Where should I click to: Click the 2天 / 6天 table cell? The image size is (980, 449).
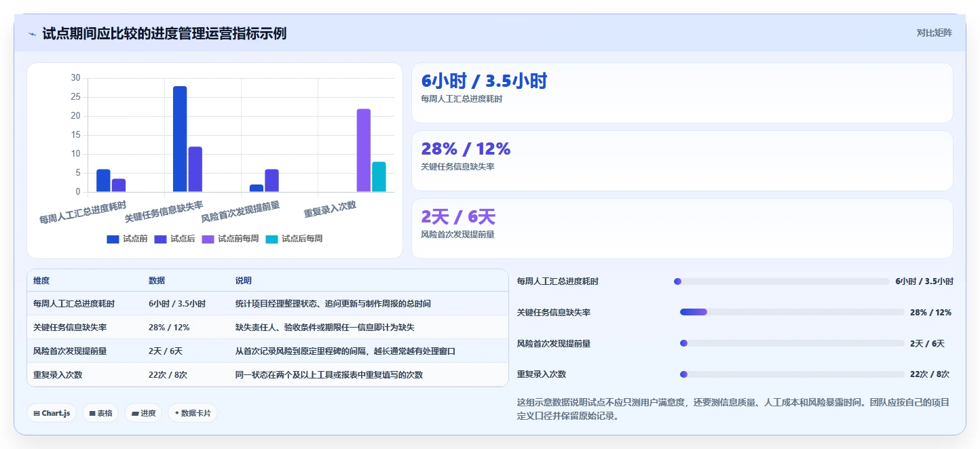click(x=166, y=351)
